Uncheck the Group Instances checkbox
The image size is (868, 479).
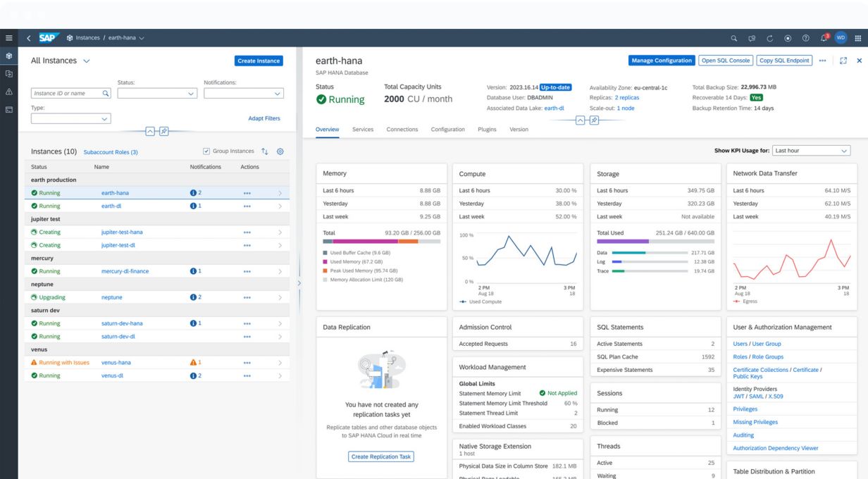click(206, 151)
